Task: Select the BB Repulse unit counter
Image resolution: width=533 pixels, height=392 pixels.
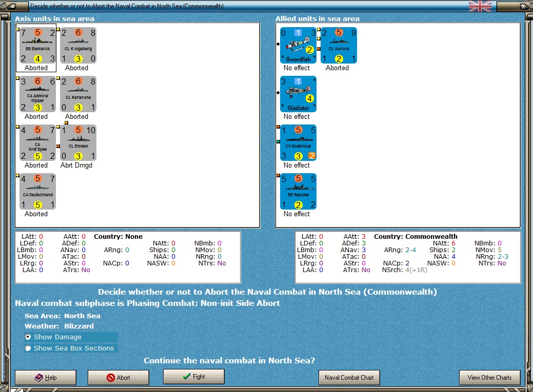Action: (298, 191)
